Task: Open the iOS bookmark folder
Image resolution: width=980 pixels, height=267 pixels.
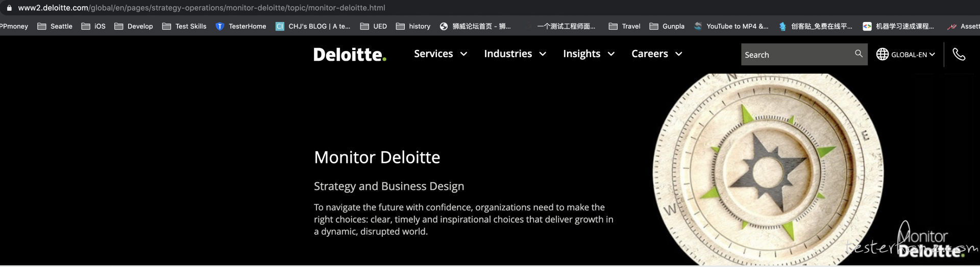Action: pyautogui.click(x=94, y=26)
